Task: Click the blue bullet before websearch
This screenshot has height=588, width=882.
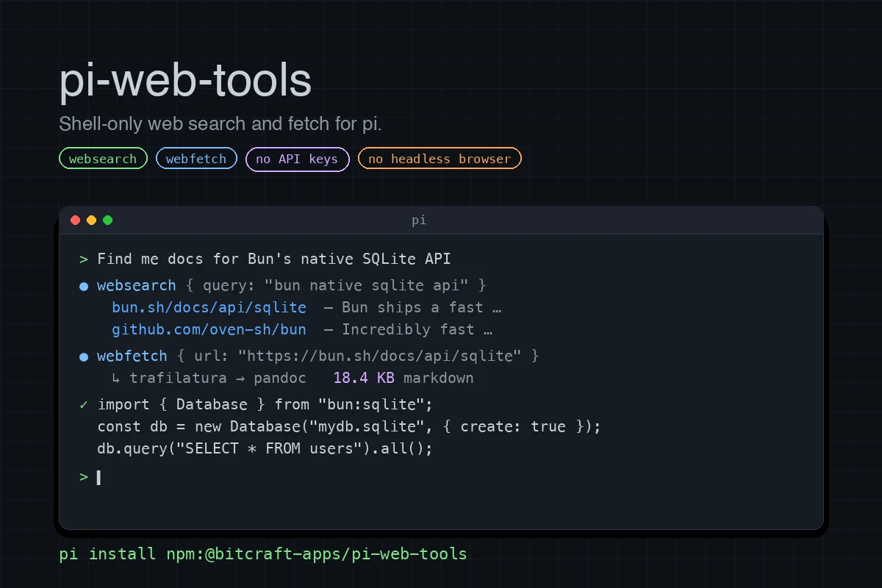Action: (83, 285)
